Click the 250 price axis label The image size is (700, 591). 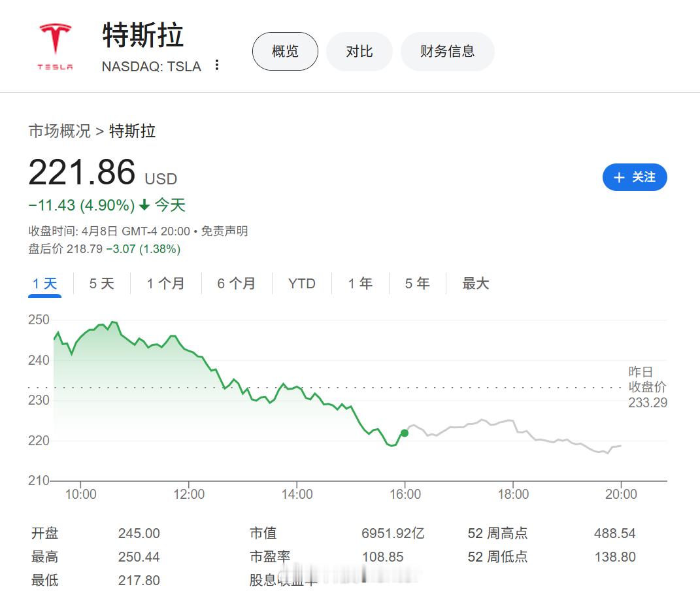tap(39, 320)
